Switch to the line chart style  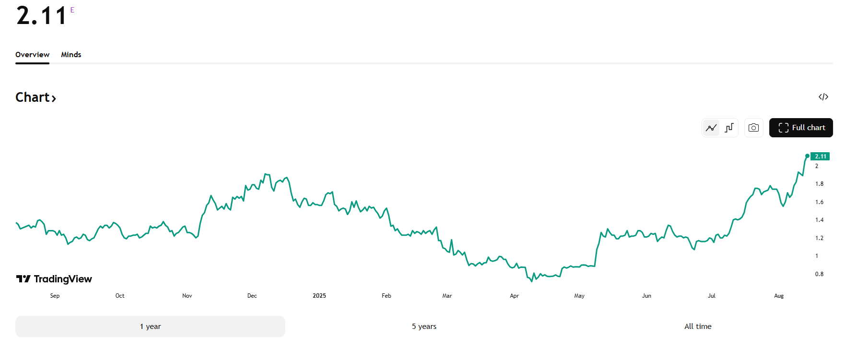pyautogui.click(x=711, y=128)
